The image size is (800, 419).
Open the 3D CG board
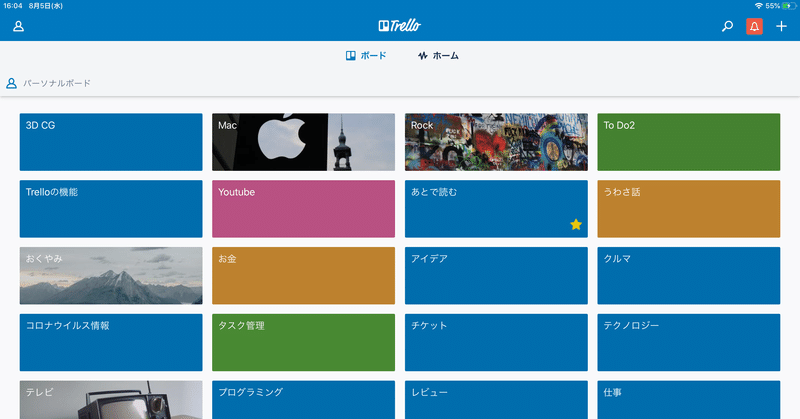point(111,142)
